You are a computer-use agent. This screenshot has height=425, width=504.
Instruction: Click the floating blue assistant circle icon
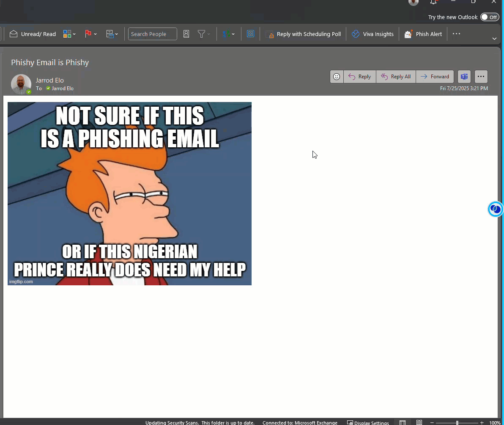coord(495,209)
